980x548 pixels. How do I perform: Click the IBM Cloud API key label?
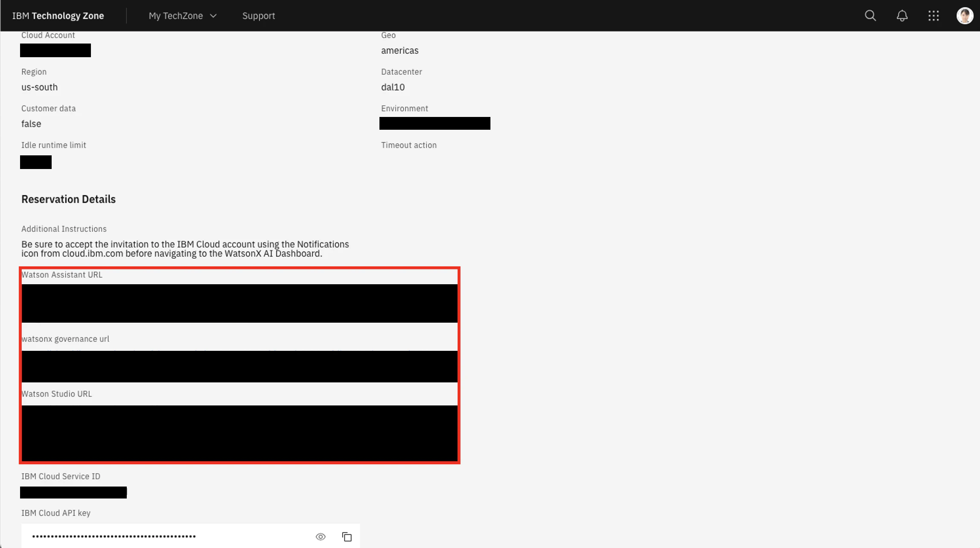tap(56, 513)
